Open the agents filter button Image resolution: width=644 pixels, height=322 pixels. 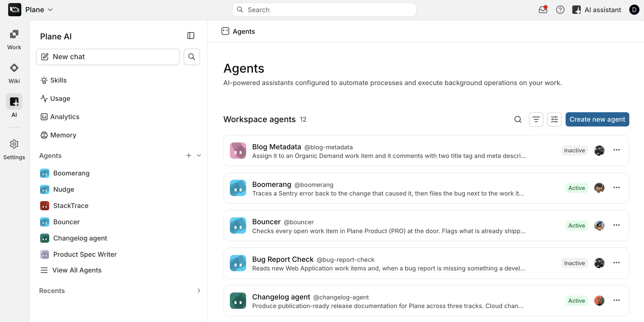click(x=536, y=119)
